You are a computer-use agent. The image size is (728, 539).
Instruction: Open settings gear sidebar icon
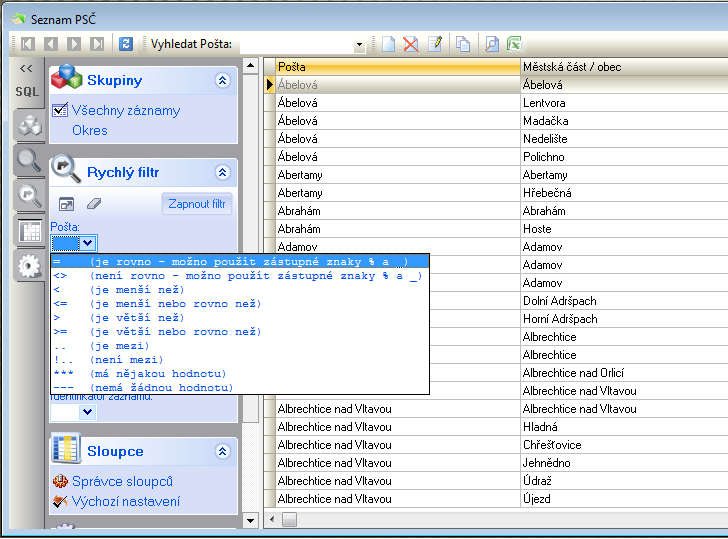coord(29,266)
